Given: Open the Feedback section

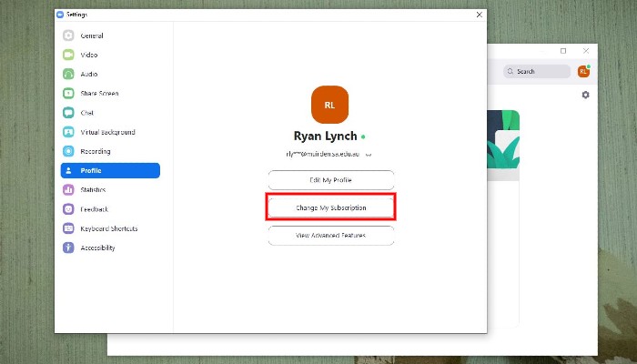Looking at the screenshot, I should point(92,208).
